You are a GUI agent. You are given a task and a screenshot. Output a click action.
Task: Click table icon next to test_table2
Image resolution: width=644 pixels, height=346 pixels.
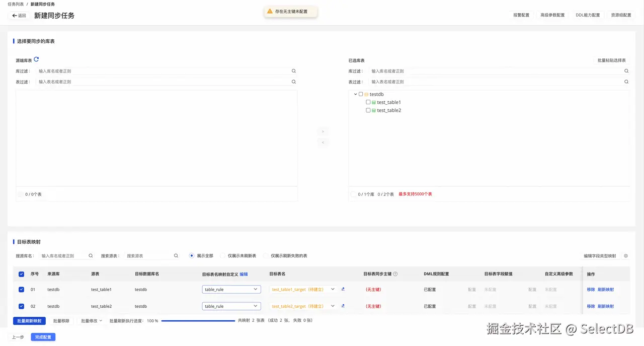coord(374,110)
